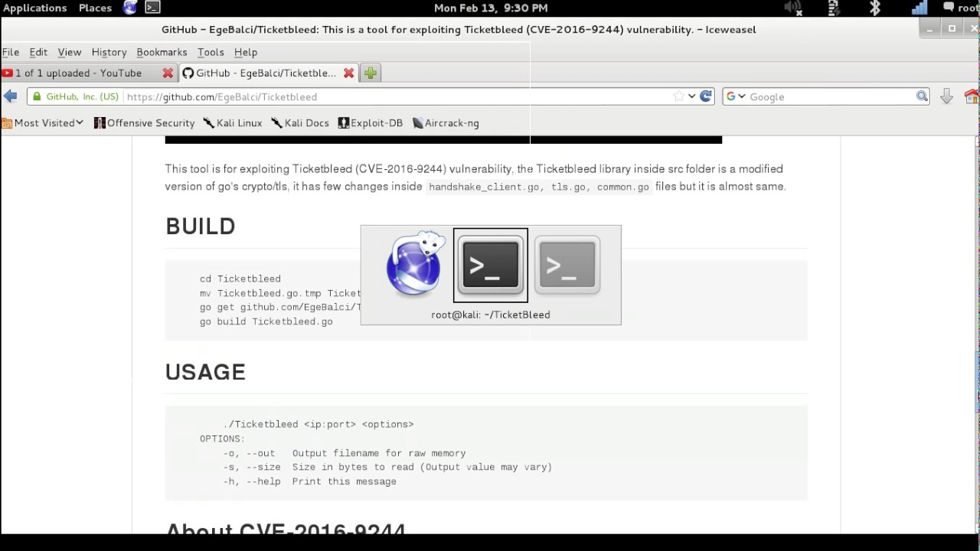This screenshot has height=551, width=980.
Task: Close the YouTube tab
Action: pyautogui.click(x=168, y=73)
